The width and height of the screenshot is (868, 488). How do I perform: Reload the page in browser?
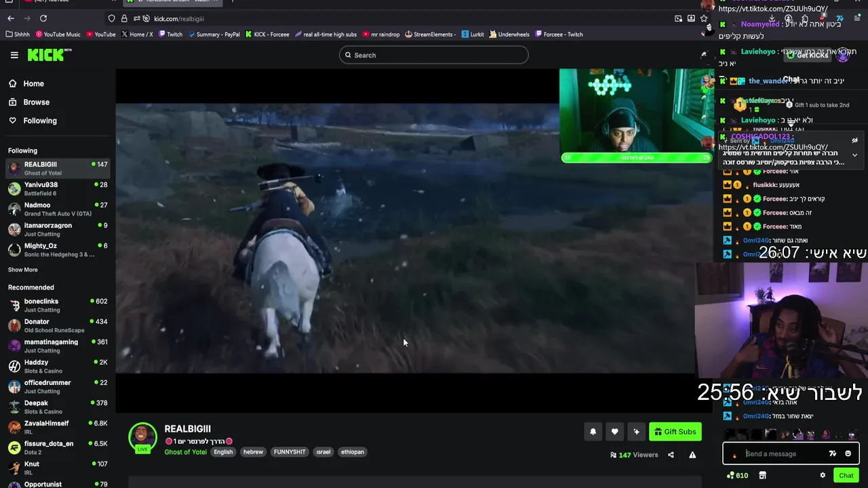click(43, 18)
